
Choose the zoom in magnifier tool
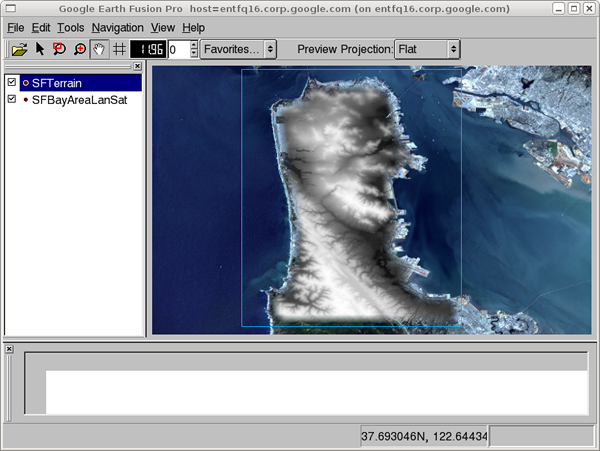(x=79, y=49)
